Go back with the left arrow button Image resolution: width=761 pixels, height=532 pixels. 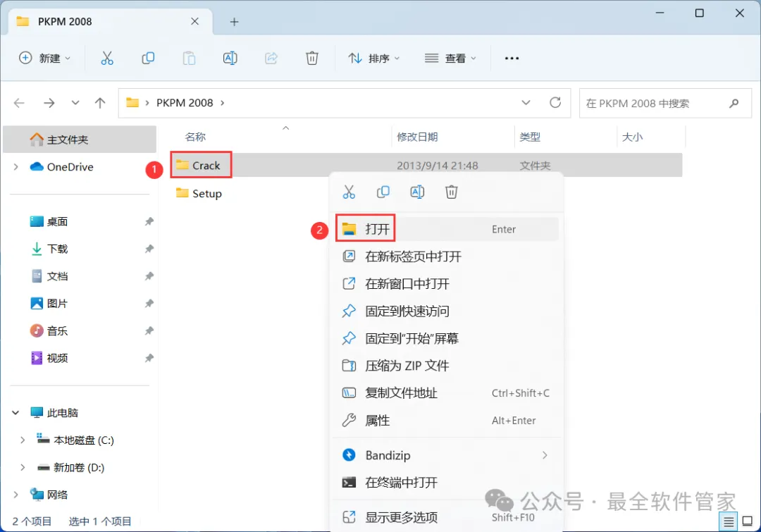point(19,103)
